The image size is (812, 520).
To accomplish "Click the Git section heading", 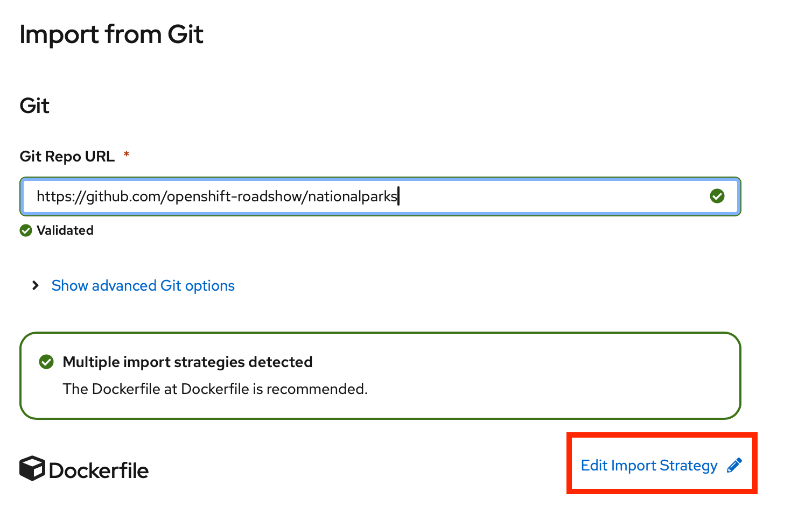I will coord(34,106).
